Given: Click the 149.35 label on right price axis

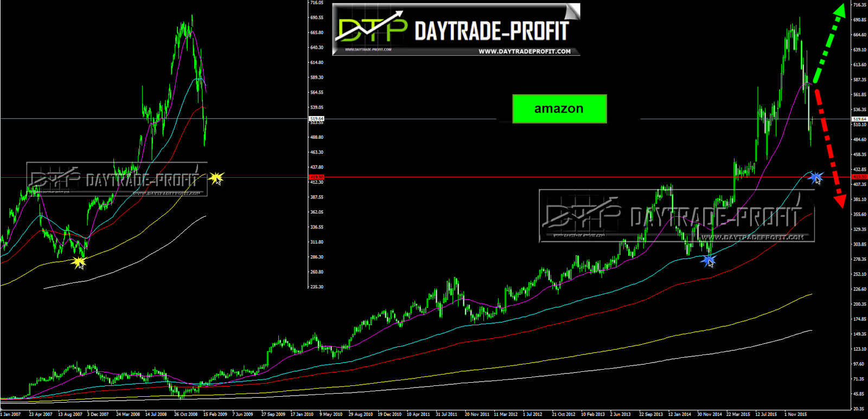Looking at the screenshot, I should pyautogui.click(x=860, y=334).
